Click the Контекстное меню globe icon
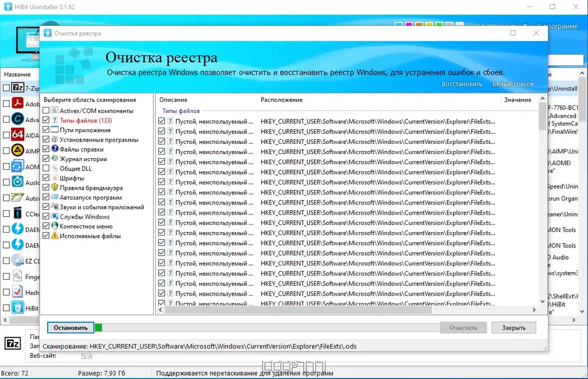The width and height of the screenshot is (588, 379). [x=55, y=226]
